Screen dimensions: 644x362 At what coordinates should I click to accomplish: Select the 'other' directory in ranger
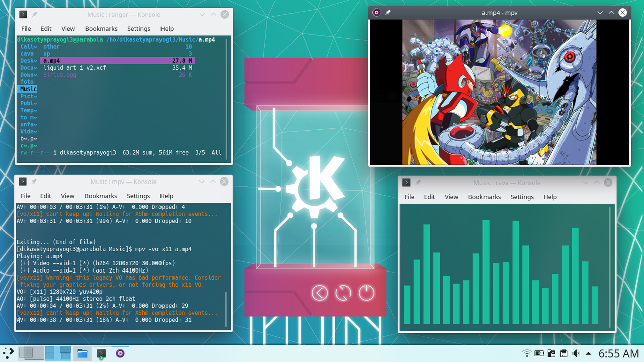pos(51,47)
